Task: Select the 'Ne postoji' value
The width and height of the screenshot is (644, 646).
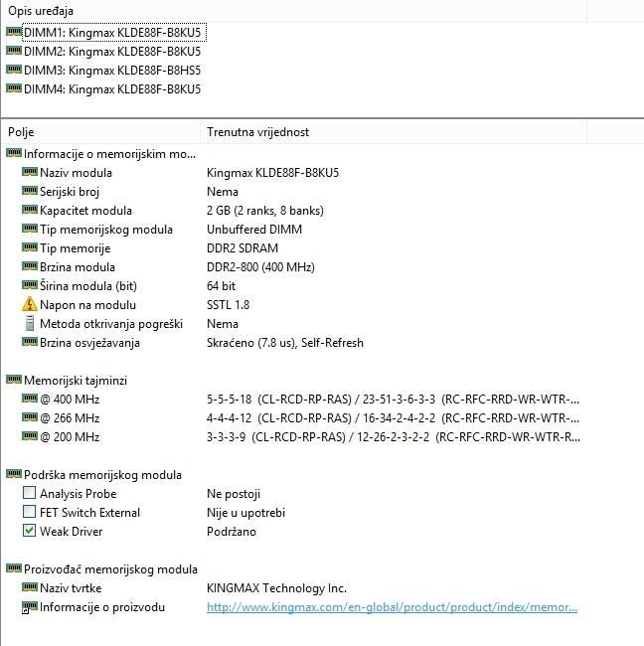Action: pos(234,494)
